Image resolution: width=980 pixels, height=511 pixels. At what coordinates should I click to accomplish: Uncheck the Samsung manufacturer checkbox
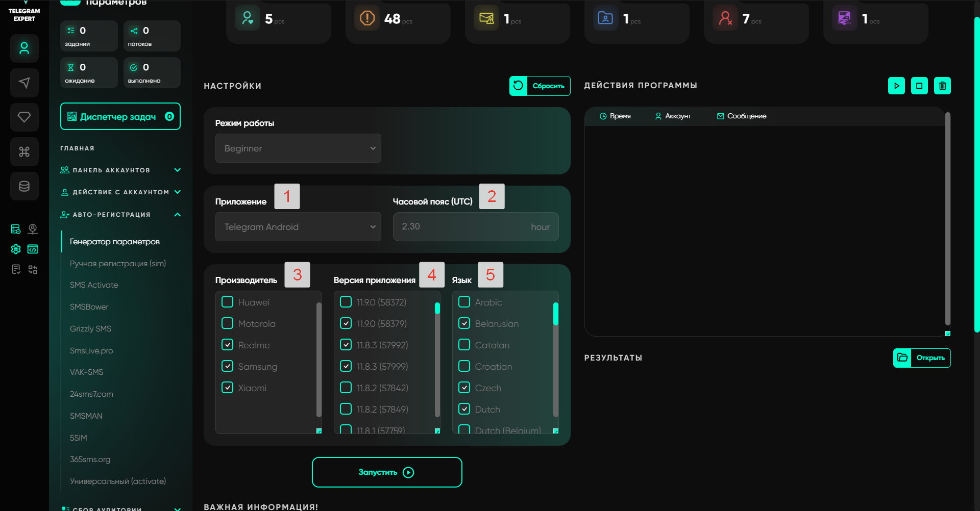pyautogui.click(x=228, y=366)
